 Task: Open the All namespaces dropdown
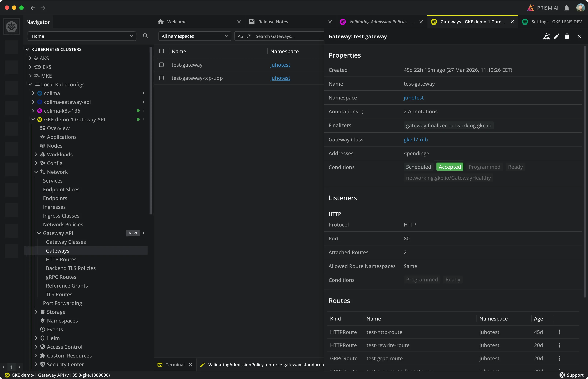click(195, 36)
